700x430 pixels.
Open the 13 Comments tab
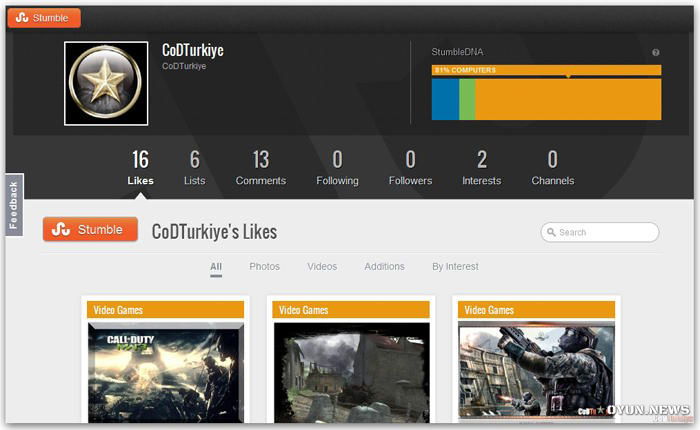click(261, 167)
